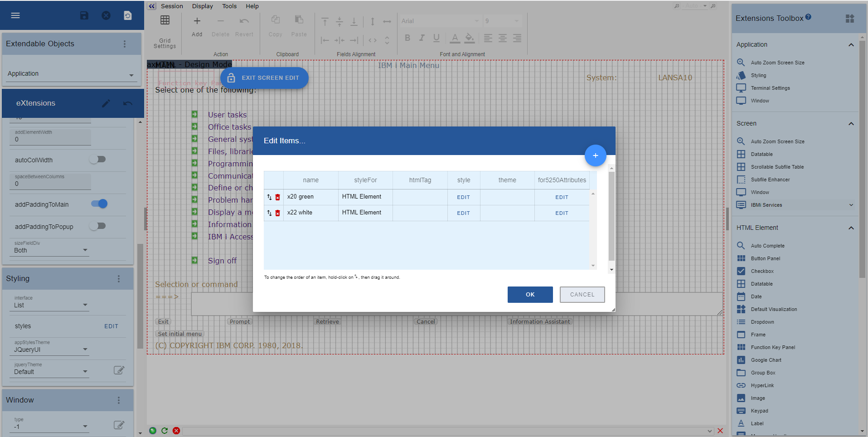The image size is (868, 437).
Task: Click the Extensions Toolbox layout icon
Action: 850,19
